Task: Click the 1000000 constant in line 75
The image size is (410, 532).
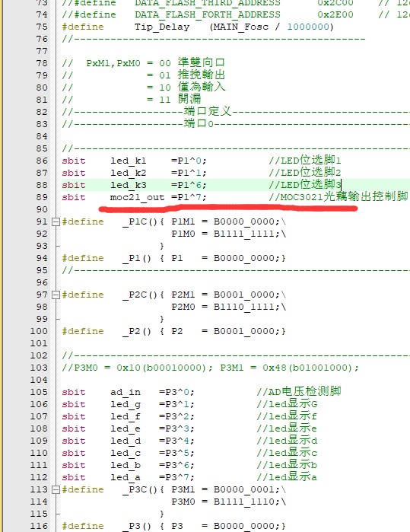Action: [x=308, y=27]
